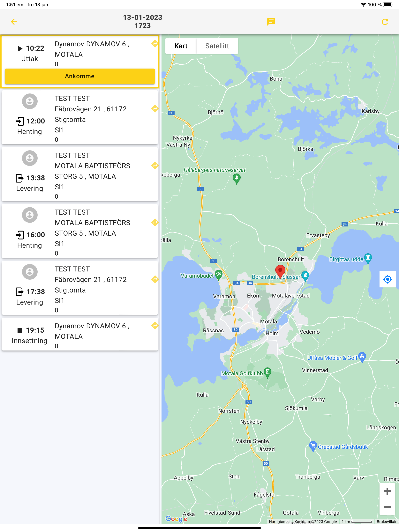Tap the 13-01-2023 1723 header title
The image size is (399, 532).
tap(143, 22)
